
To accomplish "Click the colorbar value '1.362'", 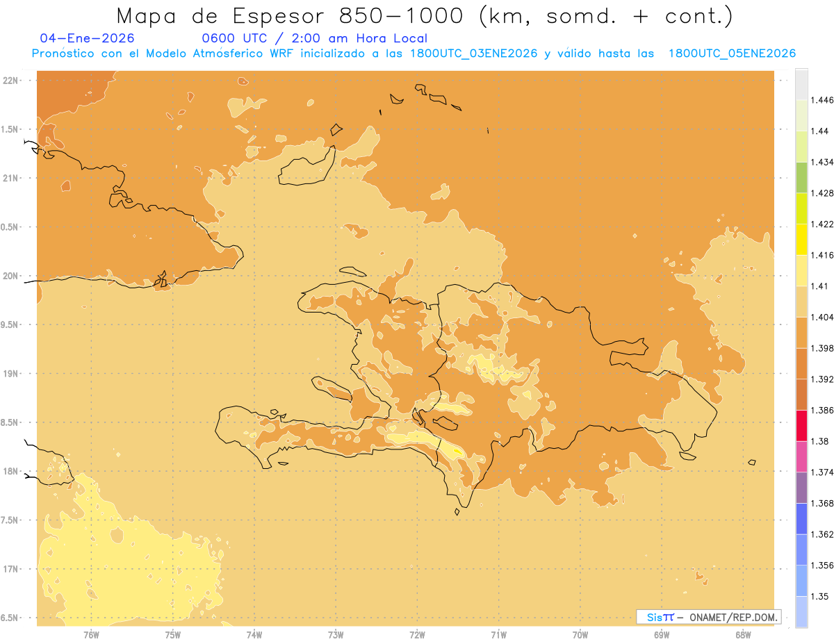I will [821, 534].
